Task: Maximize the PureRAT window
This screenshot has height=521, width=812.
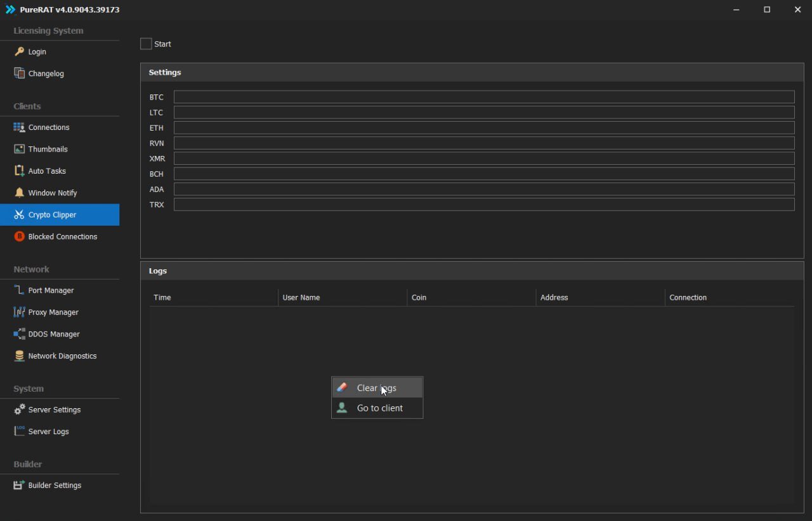Action: coord(767,10)
